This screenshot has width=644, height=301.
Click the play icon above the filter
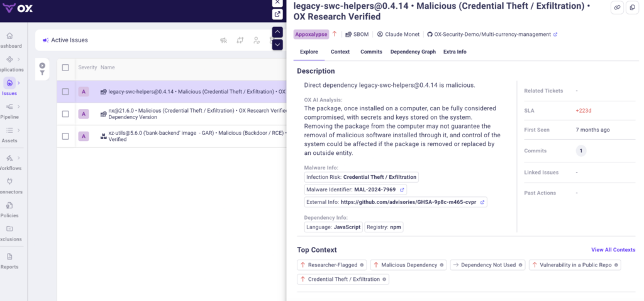point(42,65)
